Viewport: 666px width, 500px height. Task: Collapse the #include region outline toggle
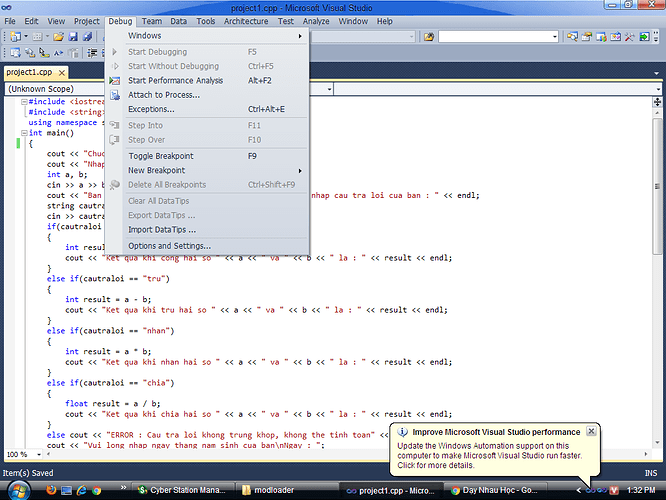[24, 102]
